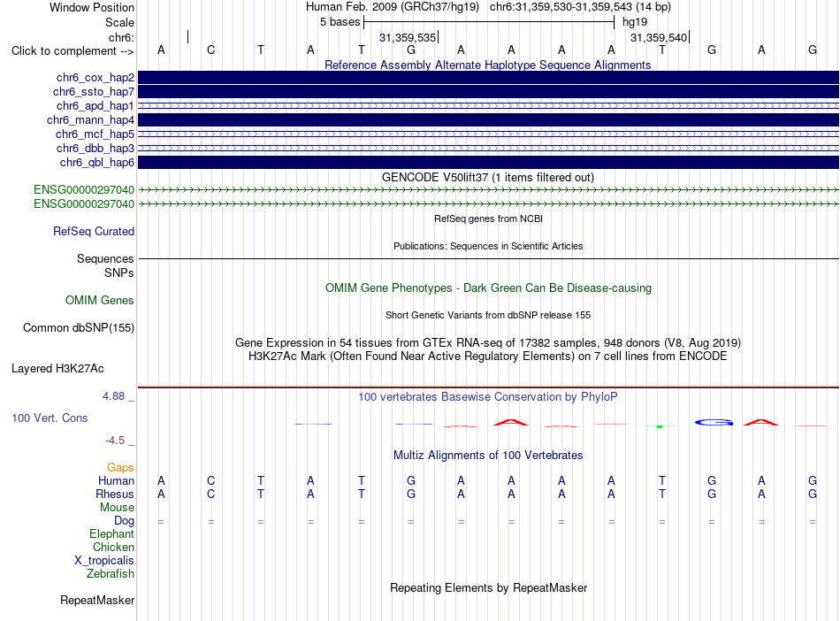
Task: Click the 4.88 upper PhyloP value
Action: pyautogui.click(x=113, y=396)
